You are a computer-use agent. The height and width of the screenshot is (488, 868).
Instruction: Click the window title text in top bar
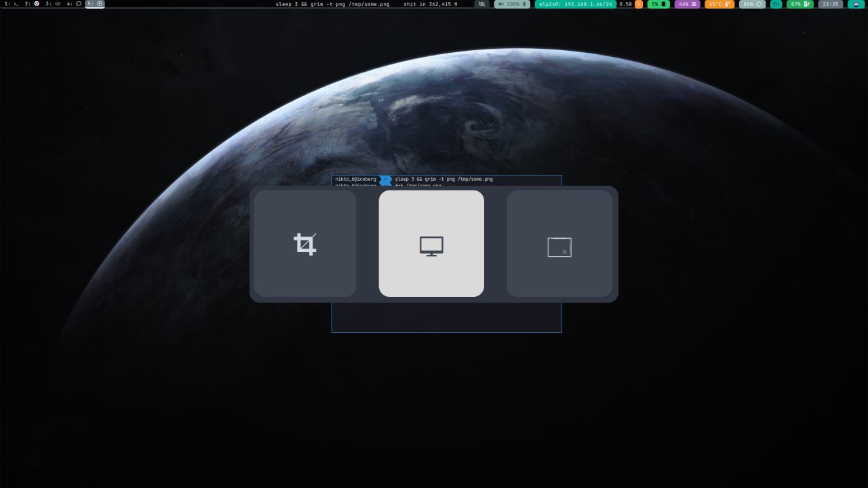(x=332, y=4)
